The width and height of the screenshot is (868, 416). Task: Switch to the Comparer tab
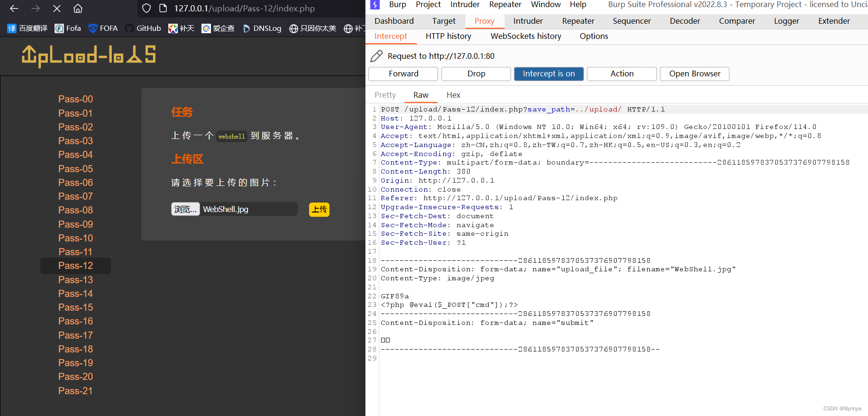click(x=737, y=21)
